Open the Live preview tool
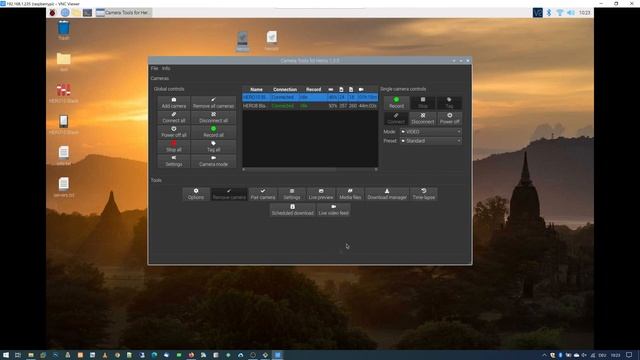Screen dimensions: 640x360 click(x=321, y=194)
